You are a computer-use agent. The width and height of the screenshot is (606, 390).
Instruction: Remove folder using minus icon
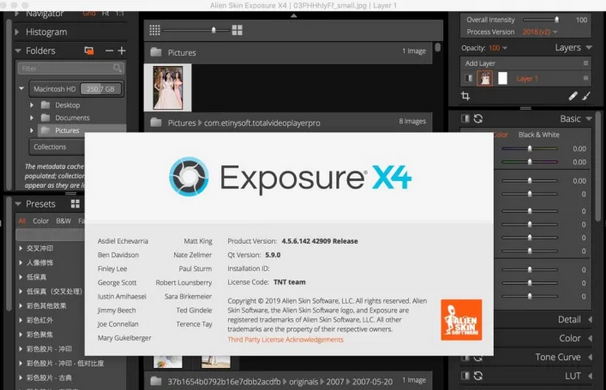(109, 51)
